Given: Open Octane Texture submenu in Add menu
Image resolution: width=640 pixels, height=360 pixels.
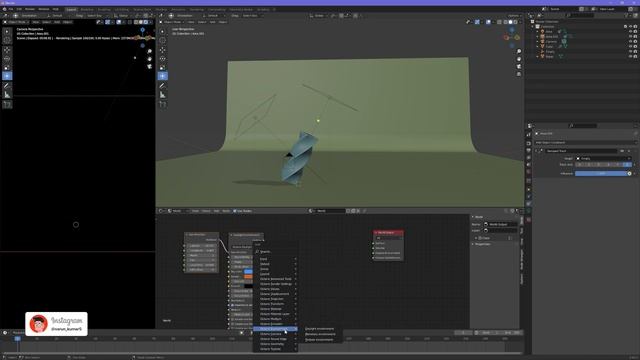Looking at the screenshot, I should tap(276, 349).
